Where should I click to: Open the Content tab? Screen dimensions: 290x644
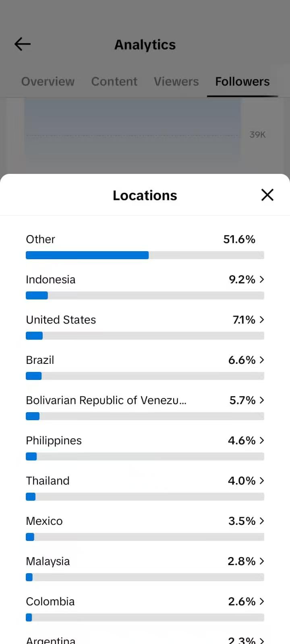click(114, 81)
